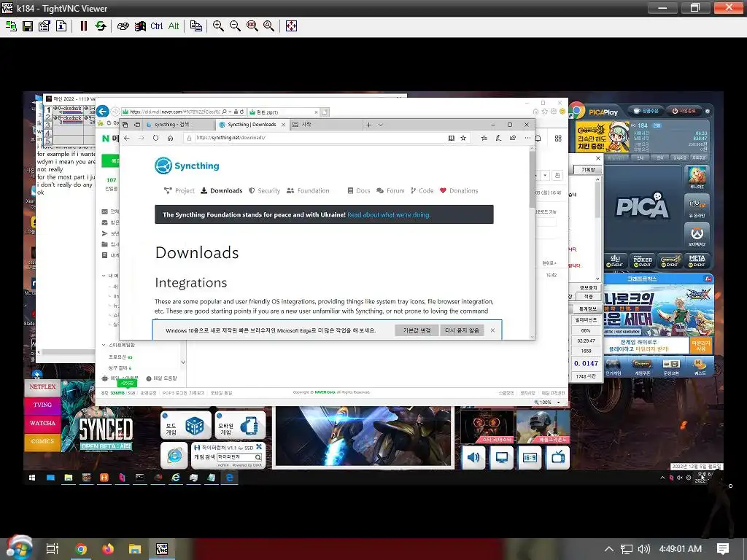
Task: Toggle the Alt key in the toolbar
Action: click(174, 26)
